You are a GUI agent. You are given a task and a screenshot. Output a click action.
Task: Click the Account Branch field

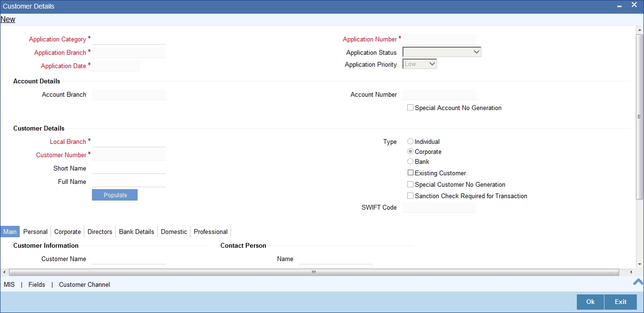tap(129, 94)
